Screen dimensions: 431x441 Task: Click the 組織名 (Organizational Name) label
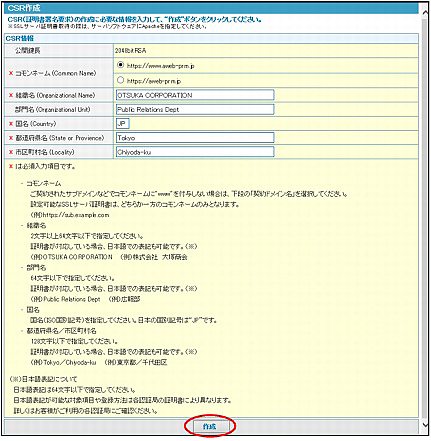click(55, 95)
